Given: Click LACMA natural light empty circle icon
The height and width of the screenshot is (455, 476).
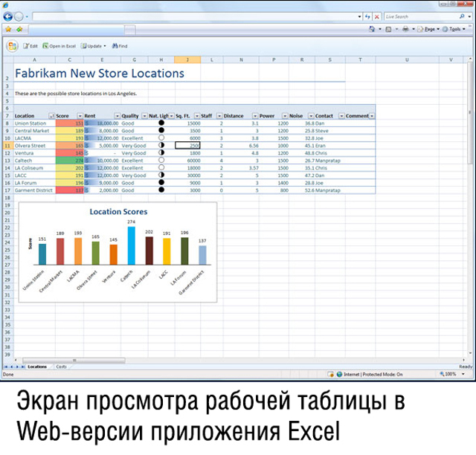Looking at the screenshot, I should pyautogui.click(x=161, y=138).
